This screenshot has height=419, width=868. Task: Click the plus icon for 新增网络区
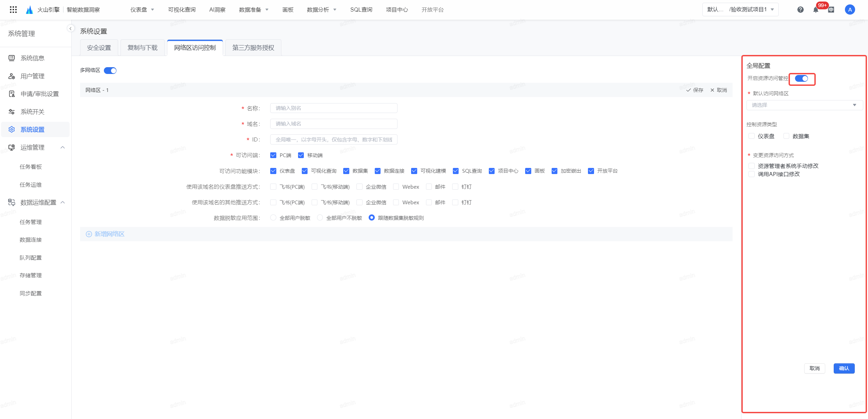[89, 234]
